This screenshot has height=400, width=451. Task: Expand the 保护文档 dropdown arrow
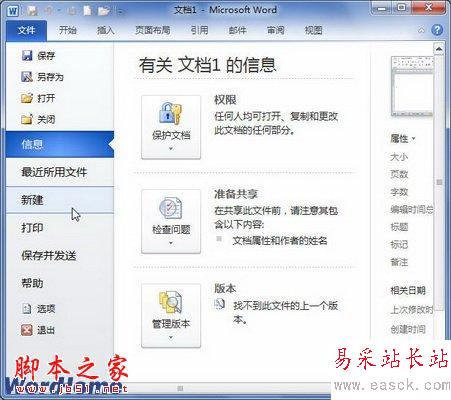[x=171, y=149]
